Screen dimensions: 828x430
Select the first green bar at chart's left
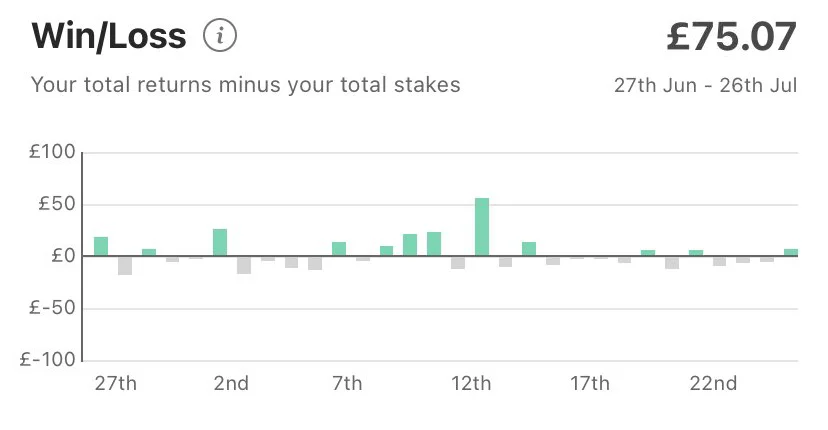point(101,246)
